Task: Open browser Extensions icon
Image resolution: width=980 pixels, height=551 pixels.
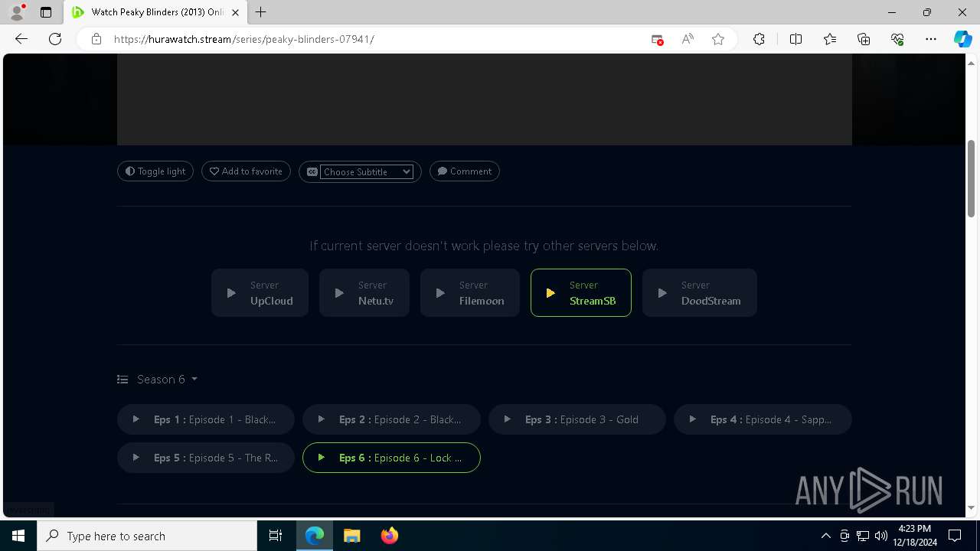Action: point(759,39)
